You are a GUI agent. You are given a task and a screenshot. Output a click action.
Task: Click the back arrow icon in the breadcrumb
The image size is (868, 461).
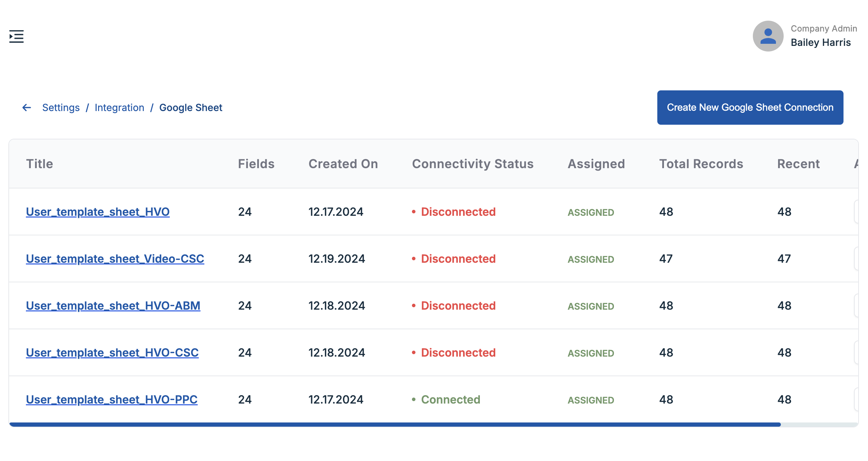tap(27, 108)
